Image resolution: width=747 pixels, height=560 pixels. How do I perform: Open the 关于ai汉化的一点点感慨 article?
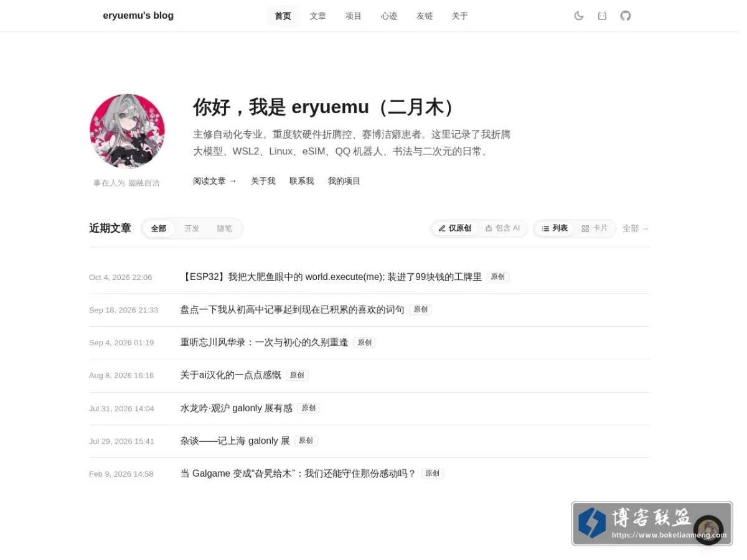pyautogui.click(x=231, y=375)
